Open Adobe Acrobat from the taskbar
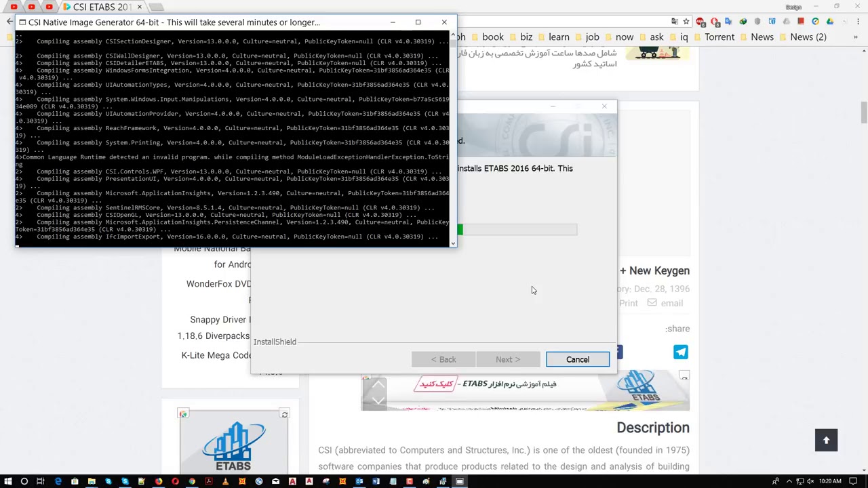868x488 pixels. pos(209,481)
